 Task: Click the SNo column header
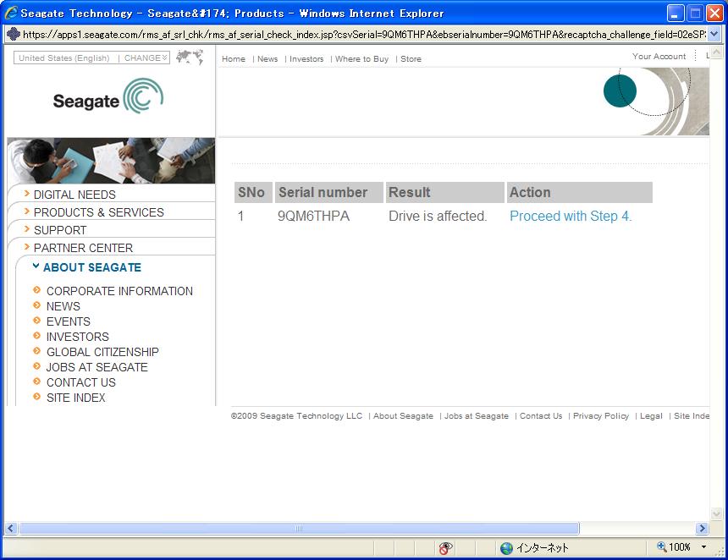tap(253, 192)
